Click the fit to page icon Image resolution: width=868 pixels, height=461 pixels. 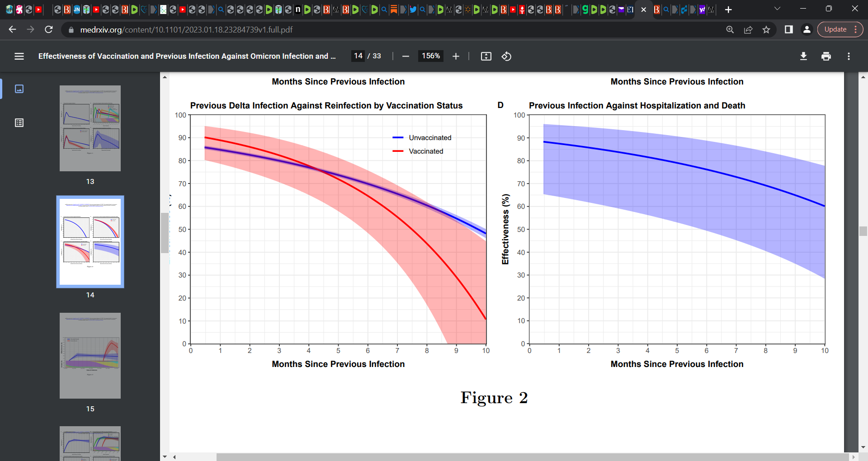pos(486,56)
